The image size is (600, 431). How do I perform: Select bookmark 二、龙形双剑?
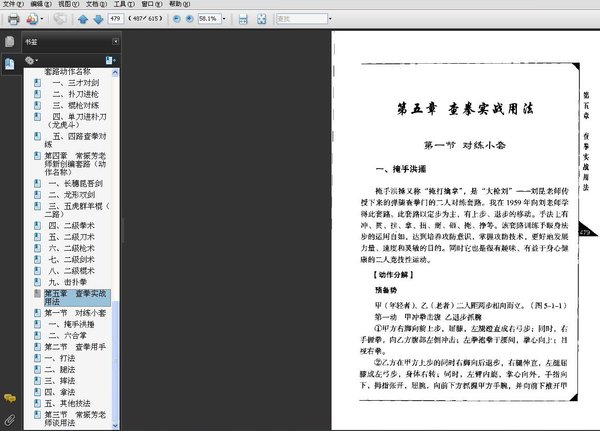72,194
